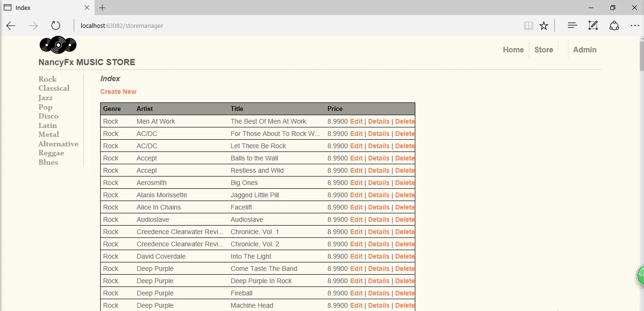Select Reggae genre in sidebar

pos(51,153)
